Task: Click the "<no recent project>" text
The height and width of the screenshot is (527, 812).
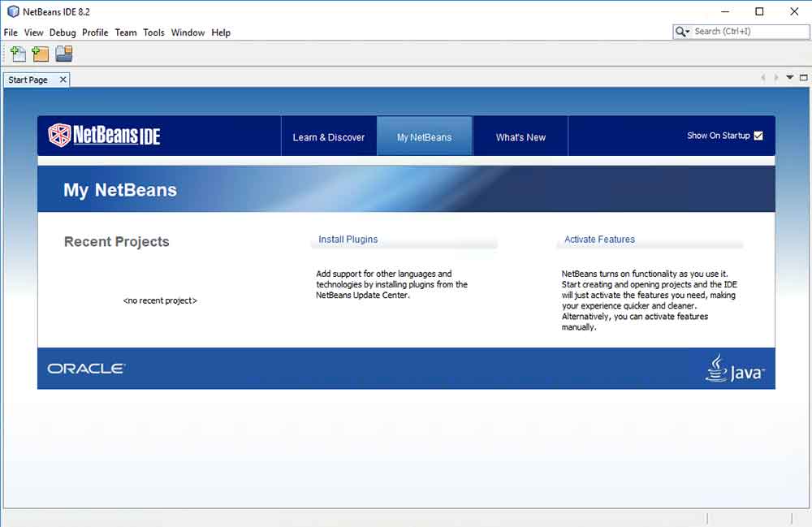Action: [x=160, y=300]
